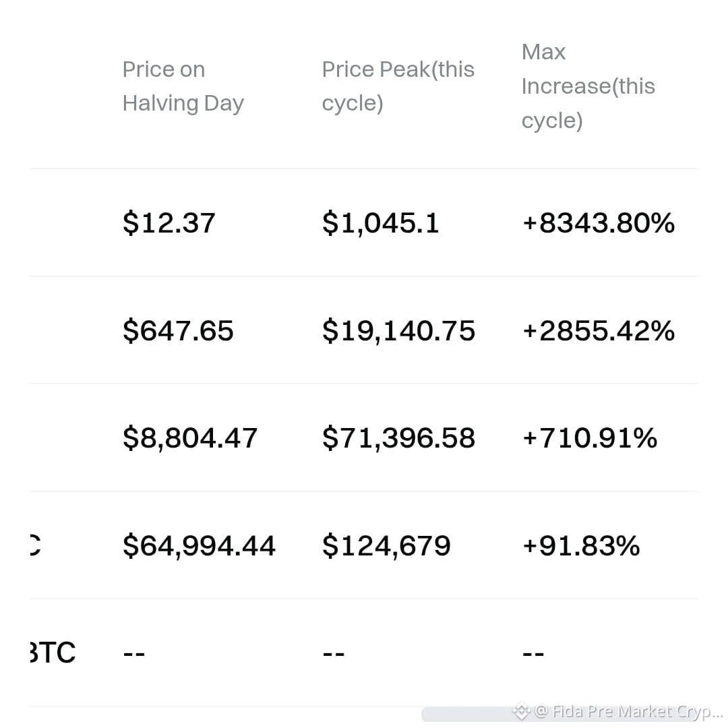Click the $647.65 halving day price
Image resolution: width=728 pixels, height=728 pixels.
click(178, 330)
